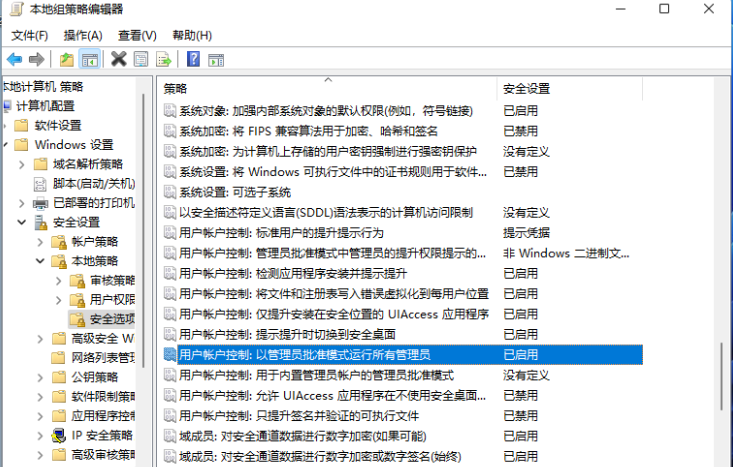
Task: Open the 操作(A) menu
Action: [x=83, y=35]
